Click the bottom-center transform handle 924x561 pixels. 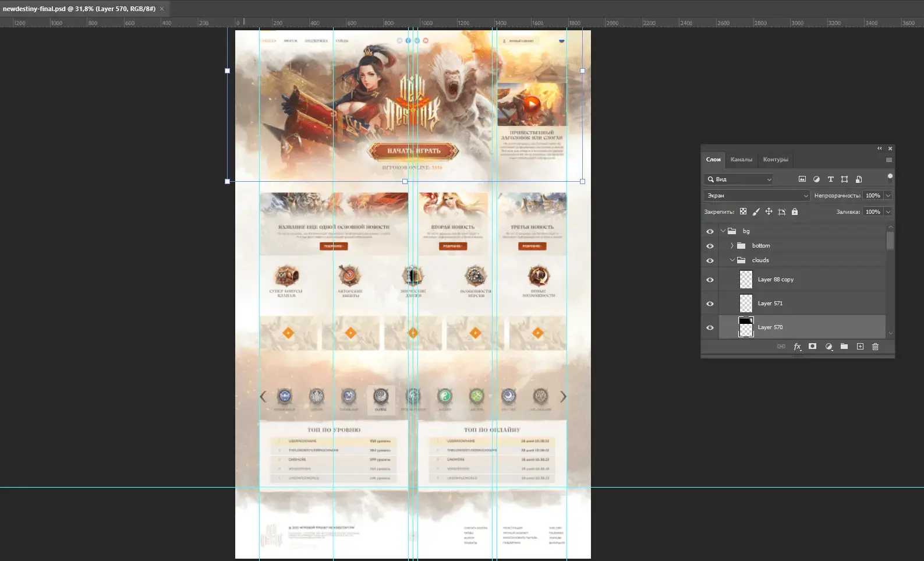(405, 181)
